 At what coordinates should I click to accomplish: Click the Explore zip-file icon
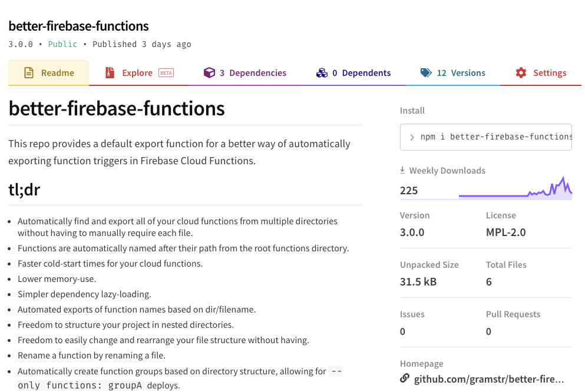coord(110,73)
